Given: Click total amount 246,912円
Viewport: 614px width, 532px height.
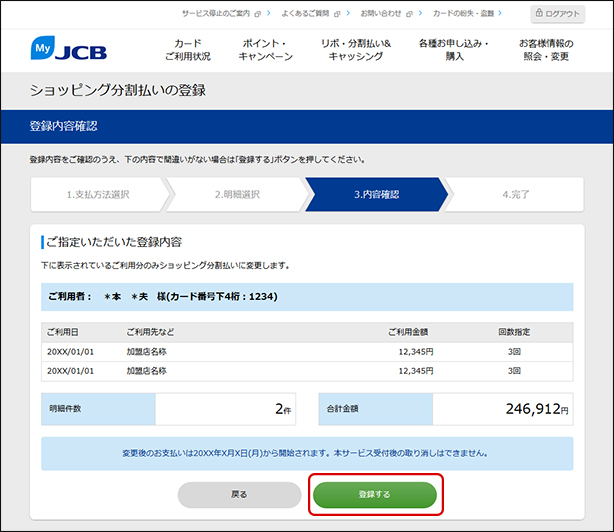Looking at the screenshot, I should [537, 409].
